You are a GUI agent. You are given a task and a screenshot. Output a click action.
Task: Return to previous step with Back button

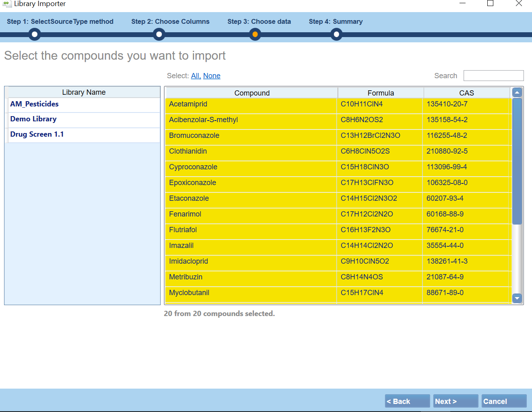pos(408,401)
